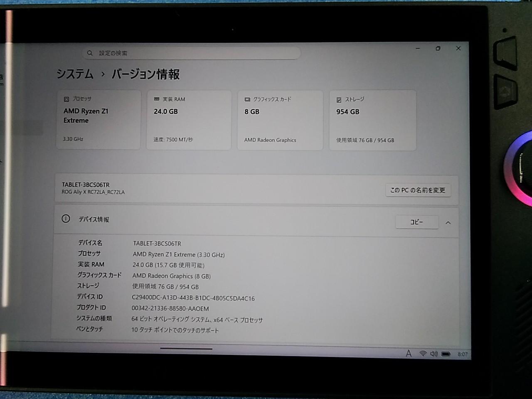This screenshot has height=399, width=532.
Task: Open the 8:07 clock in the taskbar
Action: 463,354
